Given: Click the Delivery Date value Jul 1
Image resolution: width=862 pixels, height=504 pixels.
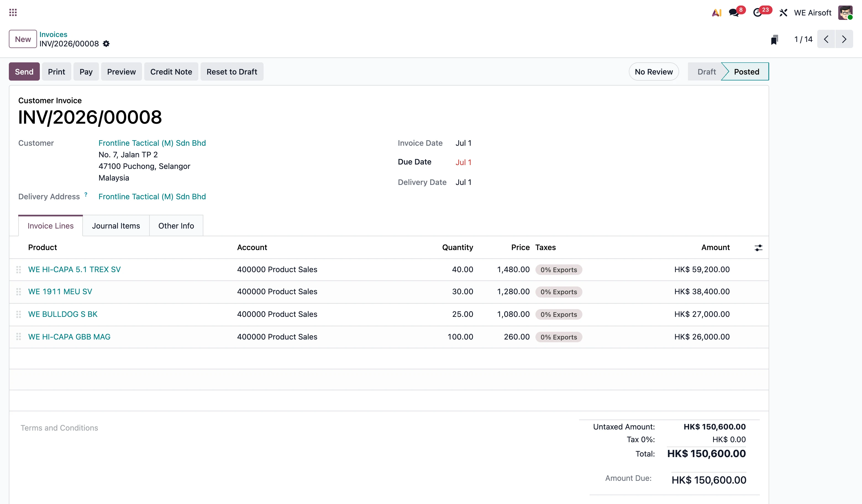Looking at the screenshot, I should tap(464, 182).
